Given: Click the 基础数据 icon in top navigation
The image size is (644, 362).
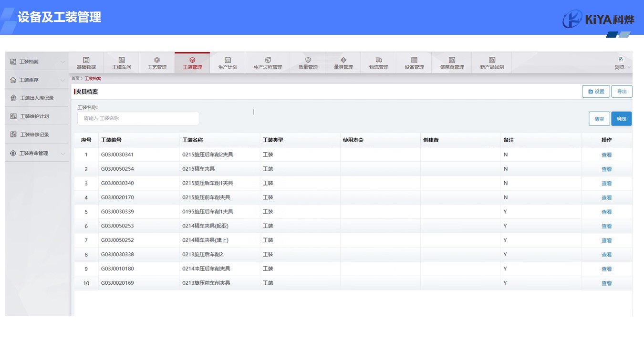Looking at the screenshot, I should (86, 60).
